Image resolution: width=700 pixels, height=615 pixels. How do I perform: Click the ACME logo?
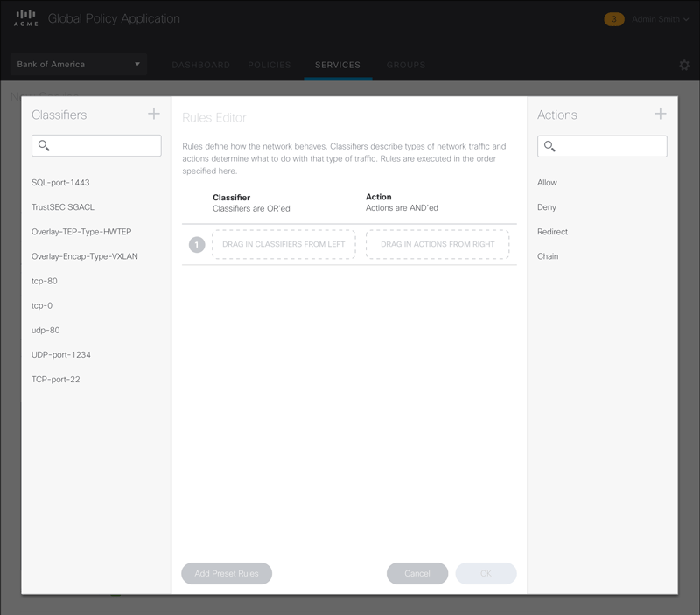point(26,19)
